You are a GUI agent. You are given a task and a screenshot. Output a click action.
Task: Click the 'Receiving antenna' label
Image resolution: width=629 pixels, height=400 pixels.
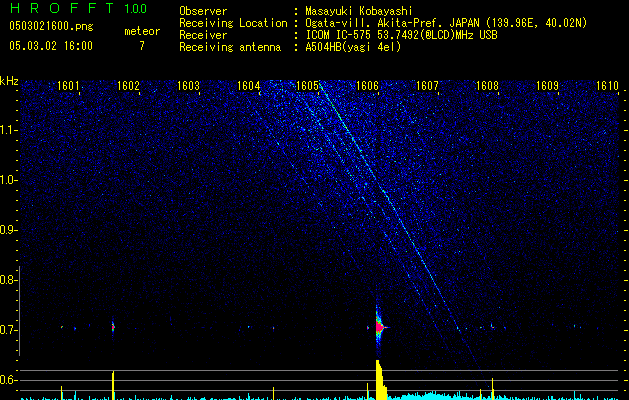pos(230,47)
